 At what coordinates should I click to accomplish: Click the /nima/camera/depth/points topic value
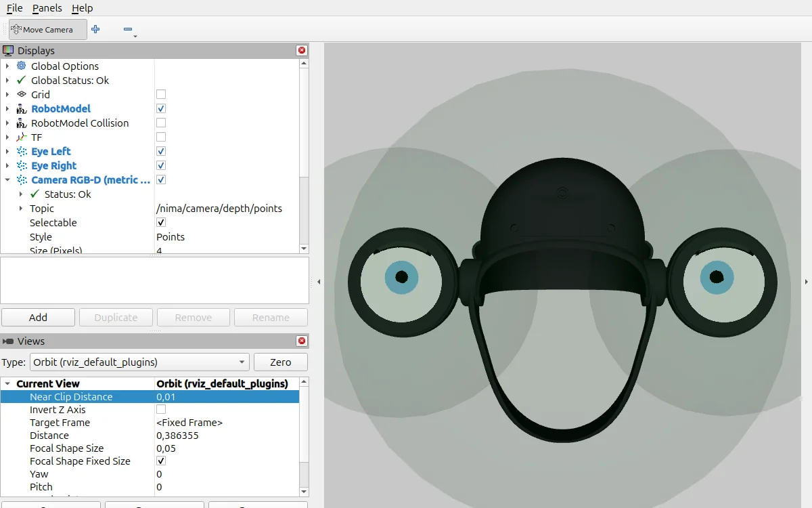(x=219, y=208)
